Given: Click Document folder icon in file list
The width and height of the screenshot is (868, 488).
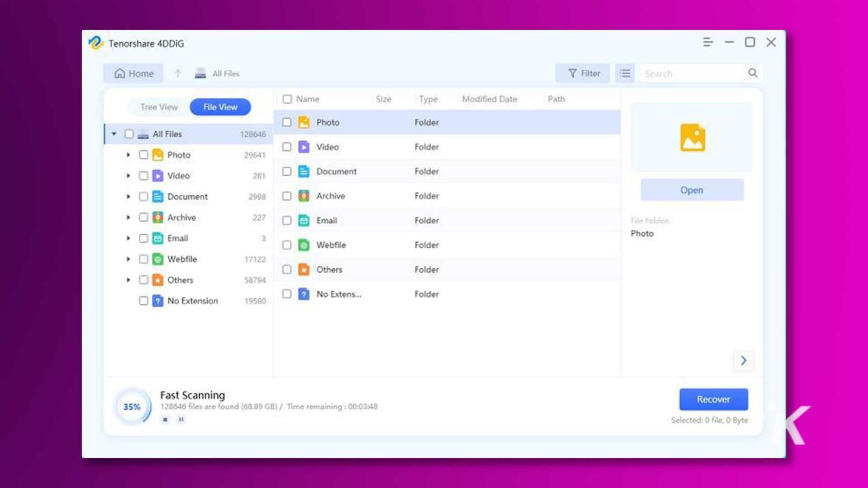Looking at the screenshot, I should (304, 171).
